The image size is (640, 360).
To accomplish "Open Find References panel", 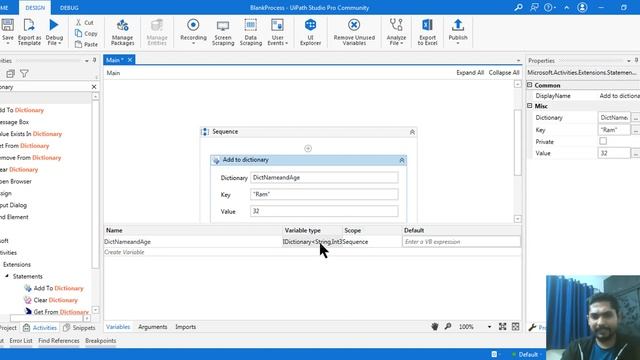I will [59, 340].
